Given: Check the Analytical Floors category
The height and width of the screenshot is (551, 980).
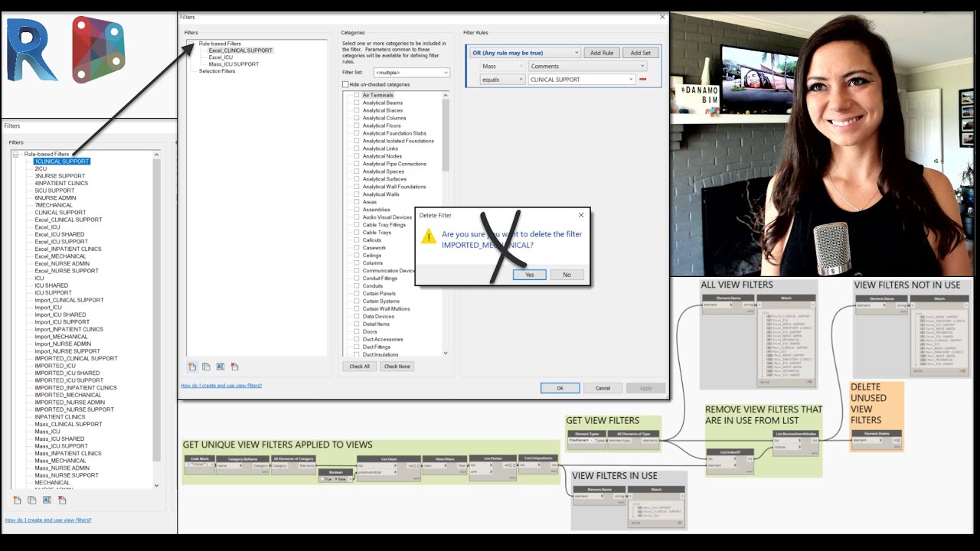Looking at the screenshot, I should tap(356, 126).
